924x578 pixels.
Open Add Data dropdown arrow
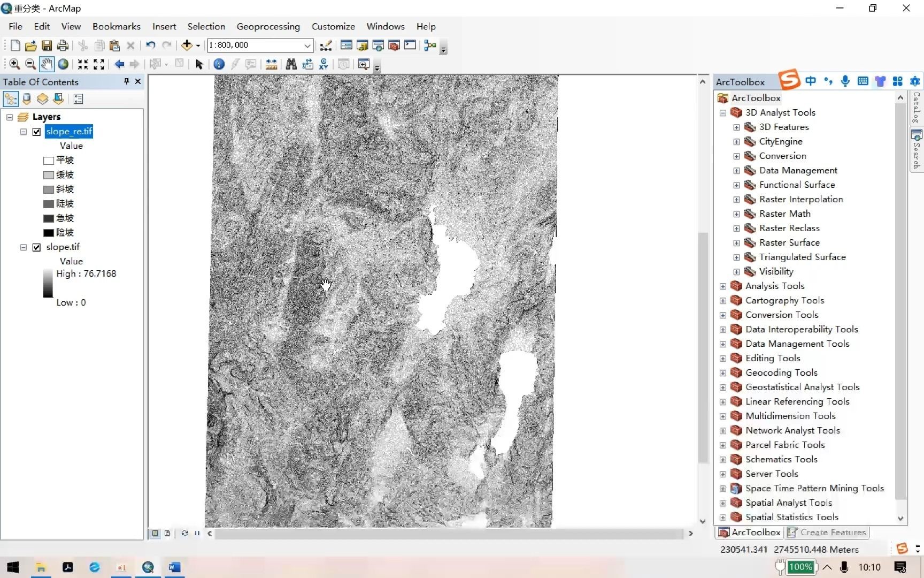(x=198, y=45)
